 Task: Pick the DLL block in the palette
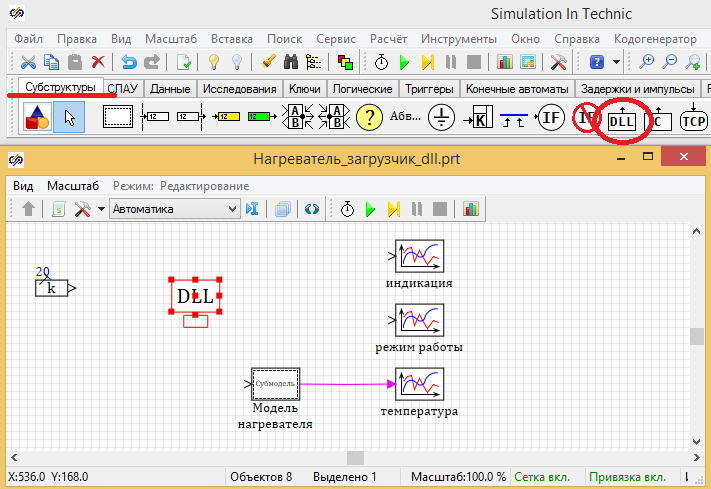pos(622,119)
